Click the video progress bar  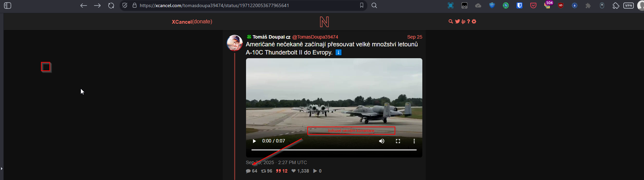coord(334,150)
